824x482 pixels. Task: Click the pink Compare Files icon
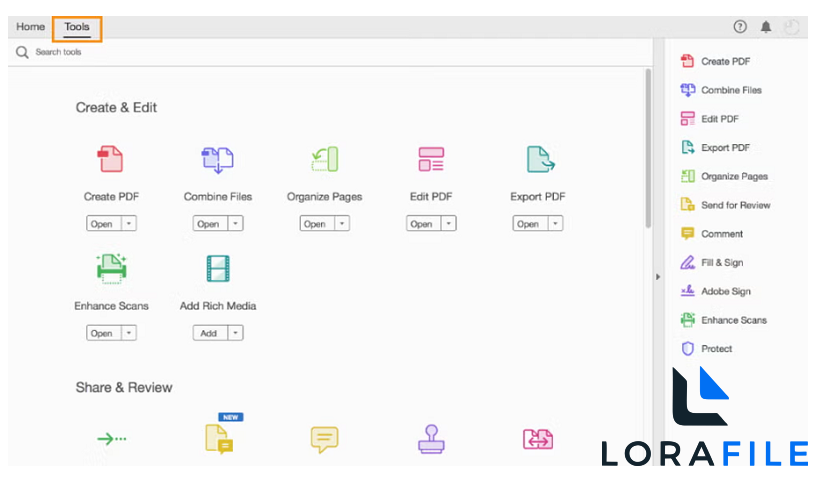pos(538,439)
